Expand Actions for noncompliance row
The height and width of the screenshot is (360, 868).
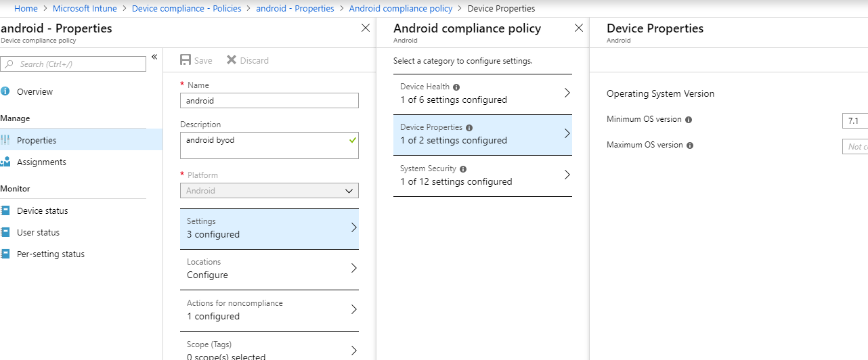tap(269, 310)
